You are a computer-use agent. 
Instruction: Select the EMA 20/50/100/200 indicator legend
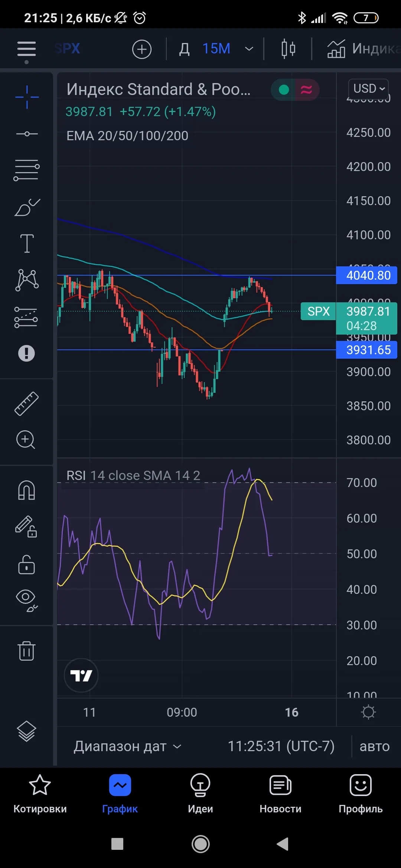[x=127, y=136]
